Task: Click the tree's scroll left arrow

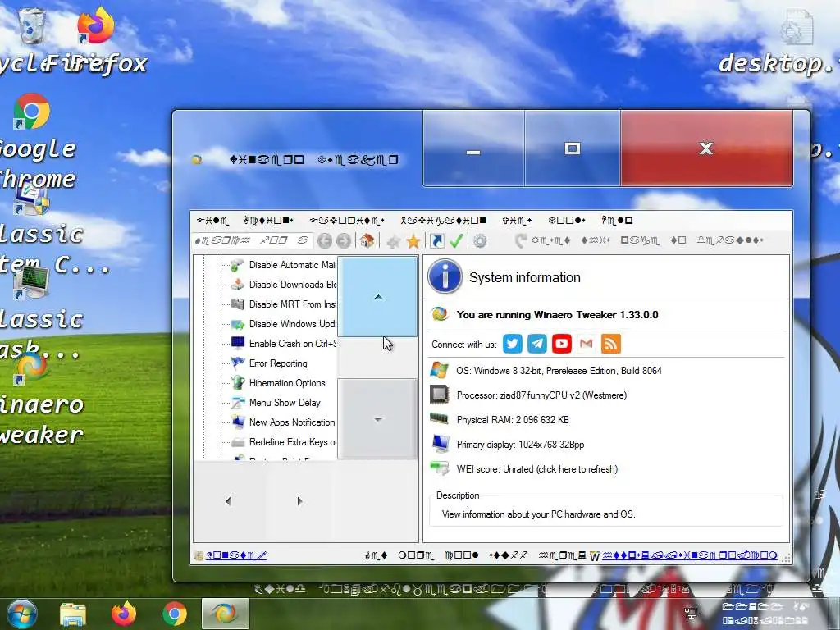Action: pyautogui.click(x=229, y=501)
